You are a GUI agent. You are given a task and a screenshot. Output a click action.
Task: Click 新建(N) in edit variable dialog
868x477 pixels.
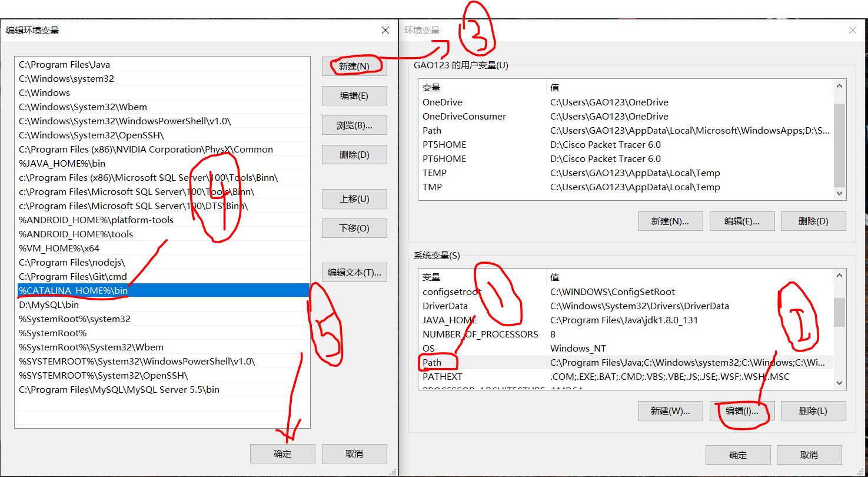[354, 66]
